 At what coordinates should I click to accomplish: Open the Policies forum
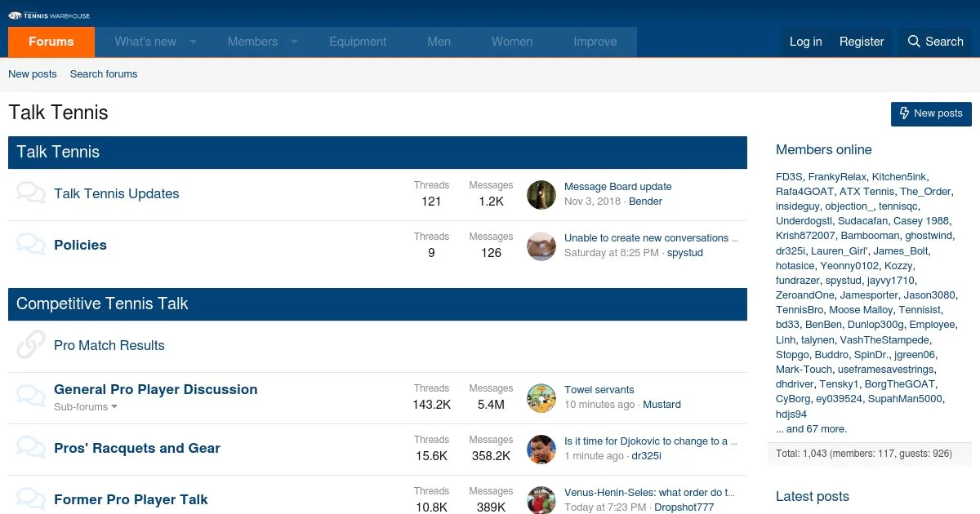(x=80, y=245)
